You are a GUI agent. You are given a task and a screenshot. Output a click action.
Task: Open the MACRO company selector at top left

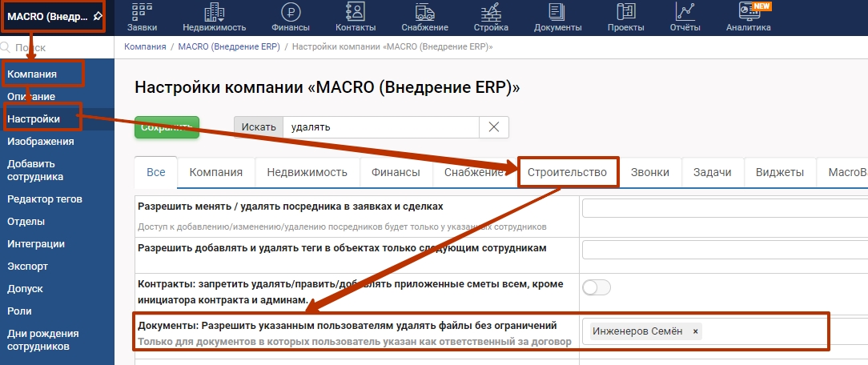(52, 16)
